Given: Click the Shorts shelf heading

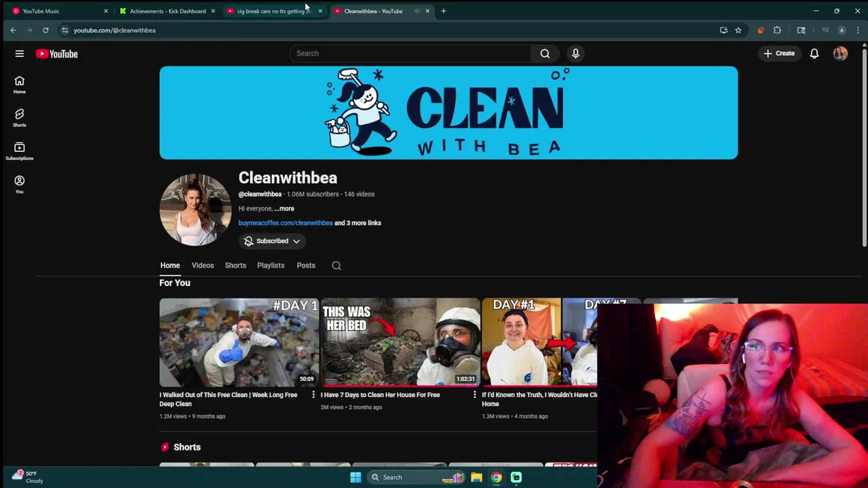Looking at the screenshot, I should (187, 447).
